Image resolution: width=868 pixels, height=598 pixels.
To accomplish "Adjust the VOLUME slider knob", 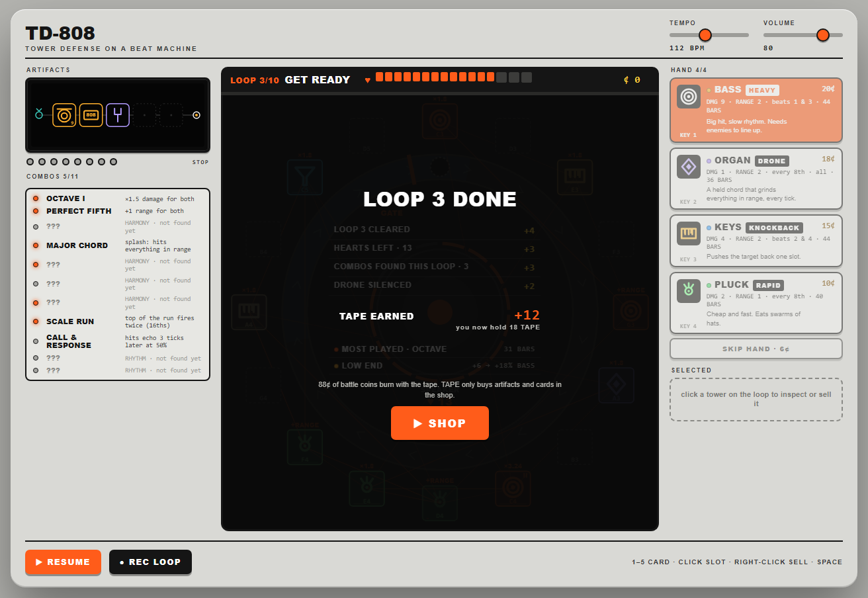I will tap(823, 35).
